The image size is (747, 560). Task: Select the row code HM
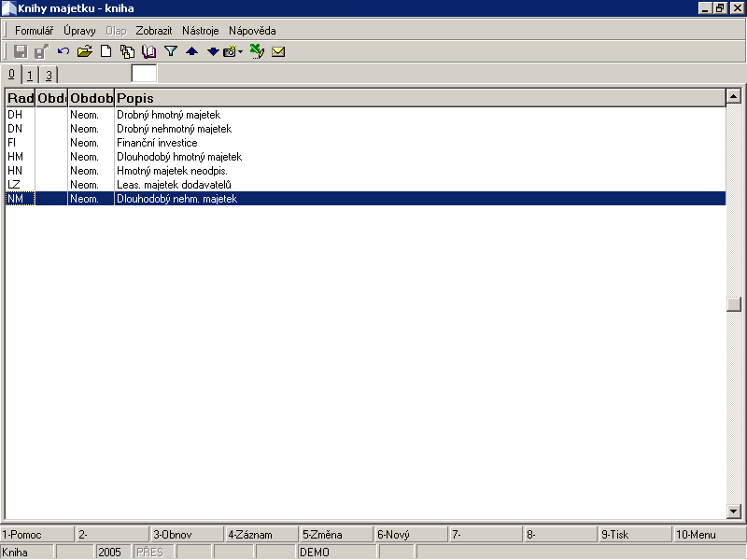15,157
